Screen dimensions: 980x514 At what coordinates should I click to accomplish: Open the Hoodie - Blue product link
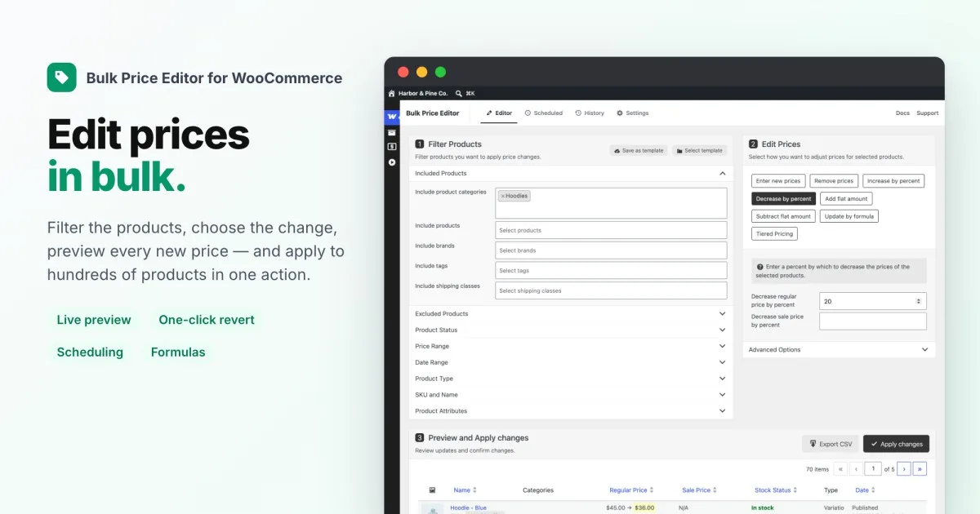coord(468,507)
